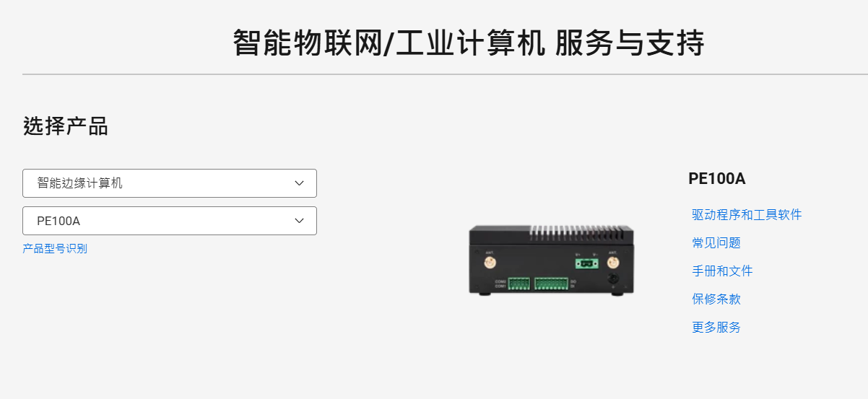Click the 智能物联网/工业计算机 服务与支持 page title
This screenshot has height=399, width=868.
[x=469, y=43]
